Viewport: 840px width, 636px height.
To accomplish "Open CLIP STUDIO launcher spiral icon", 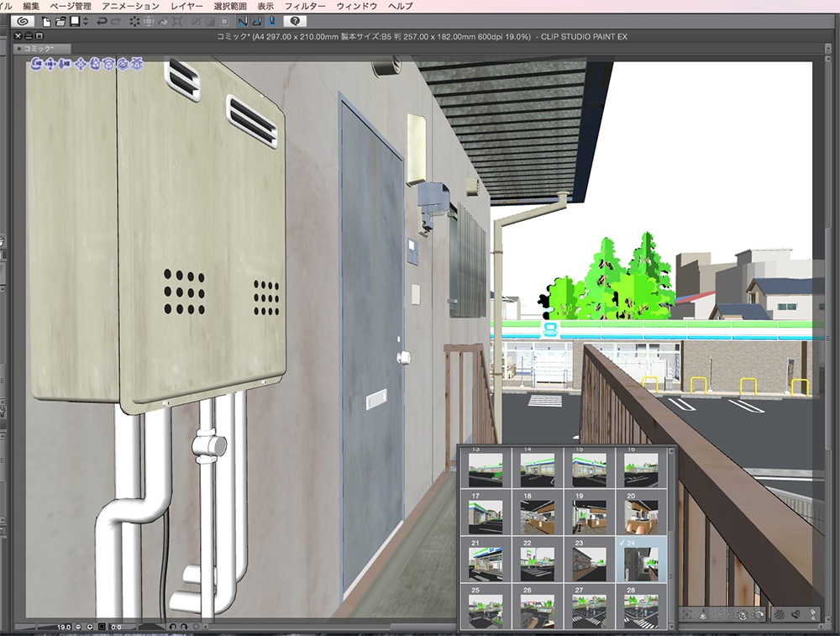I will (x=23, y=21).
